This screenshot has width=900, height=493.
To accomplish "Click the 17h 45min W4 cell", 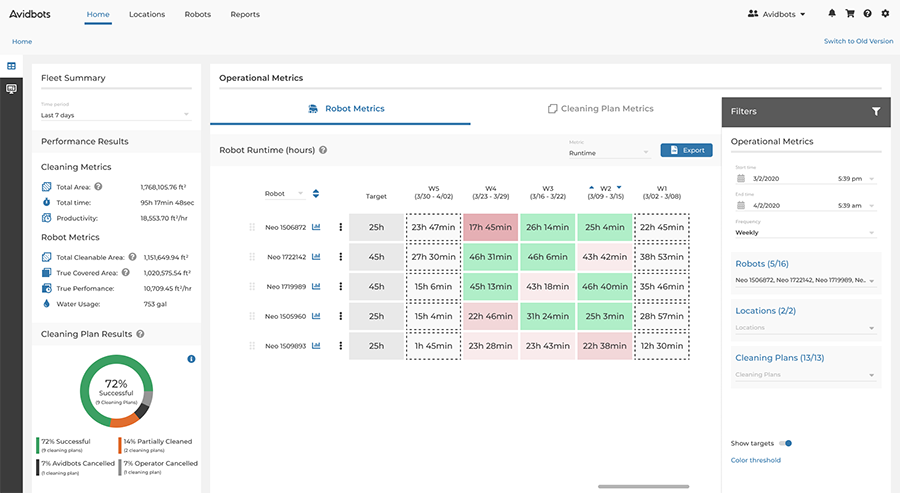I will (490, 227).
